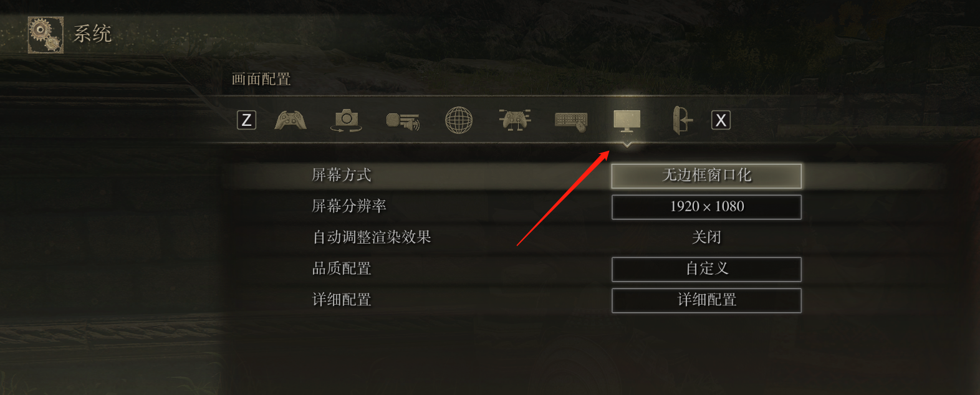The height and width of the screenshot is (395, 980).
Task: Select the monitor graphics settings icon
Action: (x=627, y=120)
